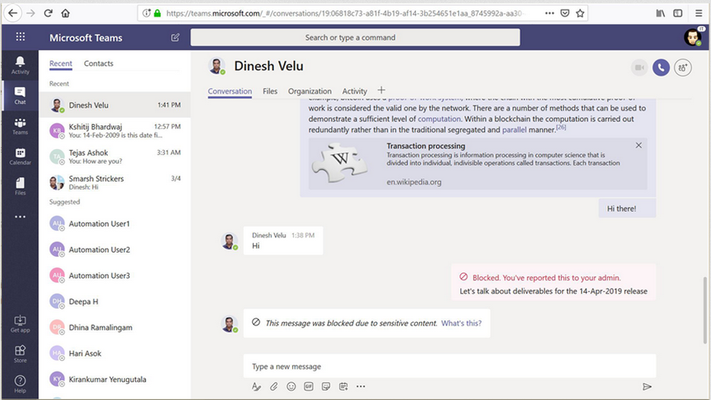711x400 pixels.
Task: Open en.wikipedia.org preview link
Action: point(414,182)
